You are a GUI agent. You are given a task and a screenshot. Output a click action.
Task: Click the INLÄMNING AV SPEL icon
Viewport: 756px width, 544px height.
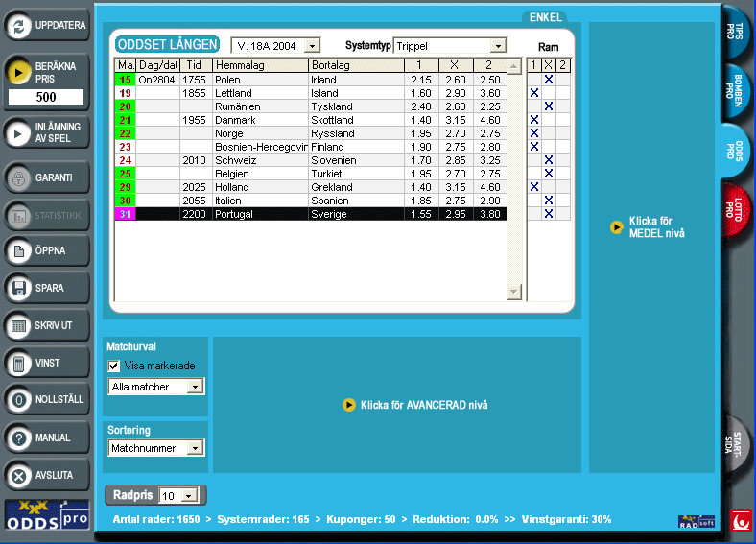point(18,132)
